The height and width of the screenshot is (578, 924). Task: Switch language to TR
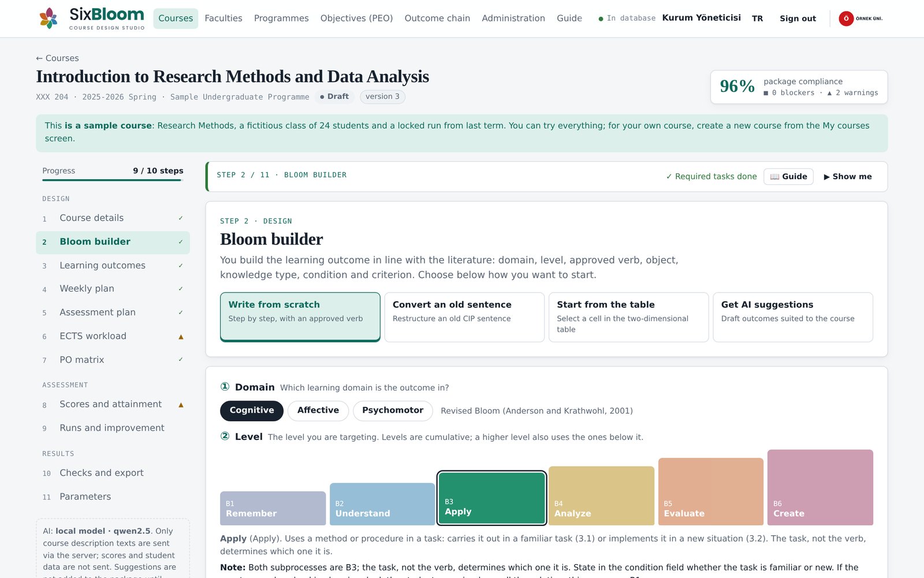757,18
